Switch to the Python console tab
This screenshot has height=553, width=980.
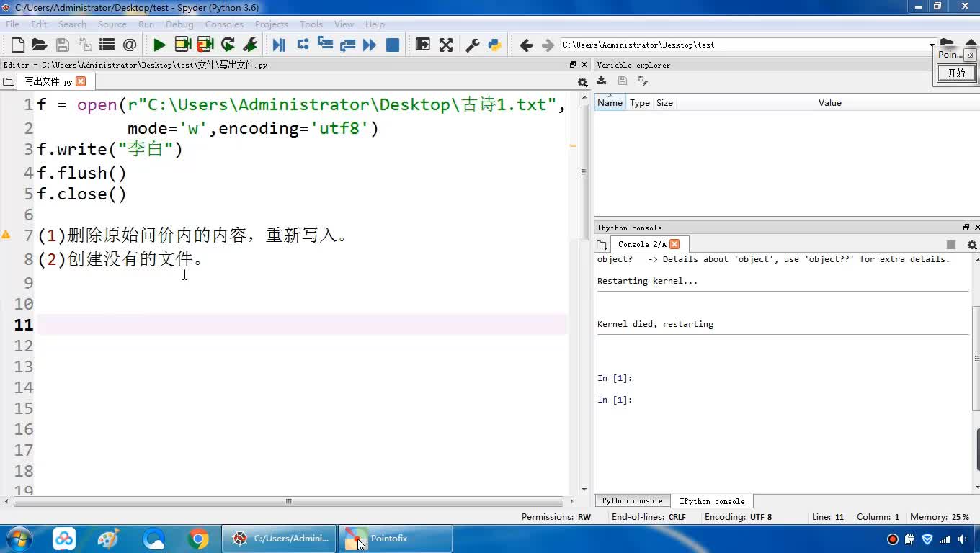tap(632, 501)
